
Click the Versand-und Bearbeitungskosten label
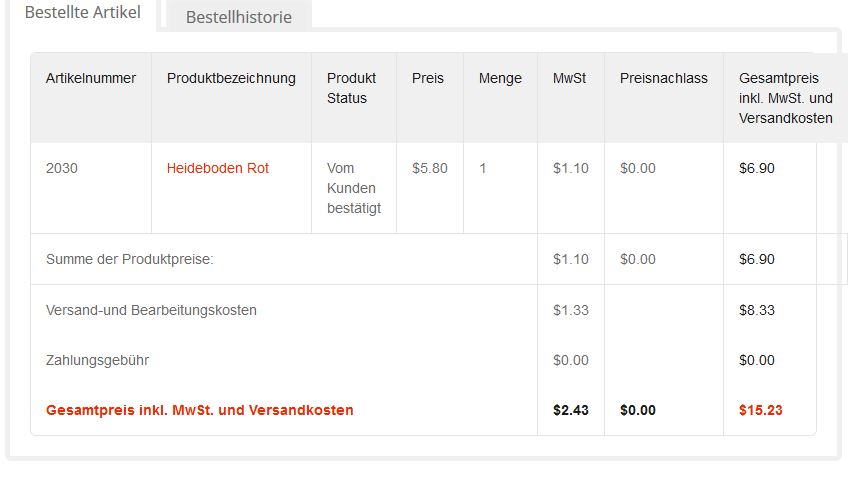(151, 310)
